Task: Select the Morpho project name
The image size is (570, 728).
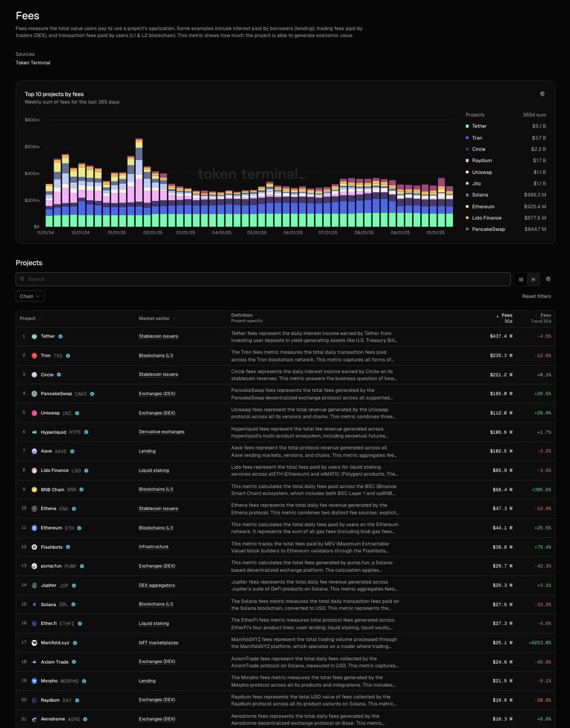Action: (x=49, y=681)
